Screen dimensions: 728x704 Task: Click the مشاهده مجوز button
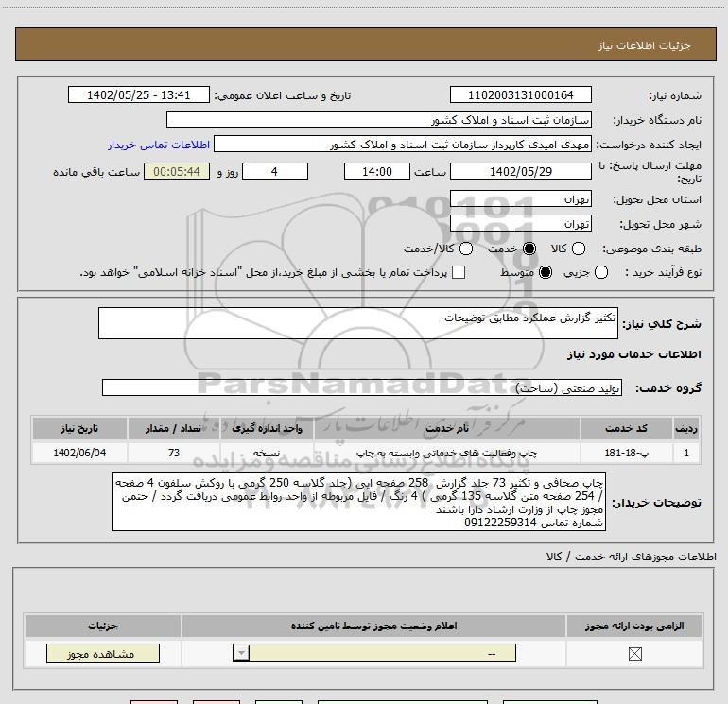(x=103, y=653)
